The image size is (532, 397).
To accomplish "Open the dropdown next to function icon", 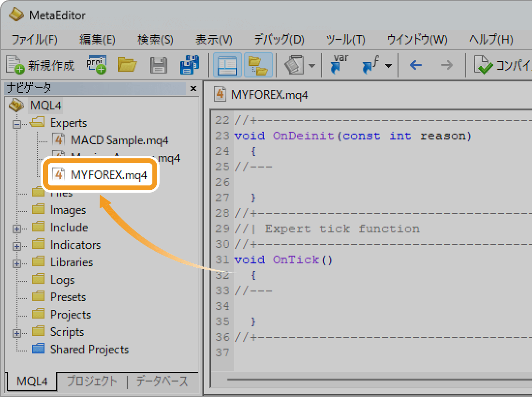I will pyautogui.click(x=388, y=65).
